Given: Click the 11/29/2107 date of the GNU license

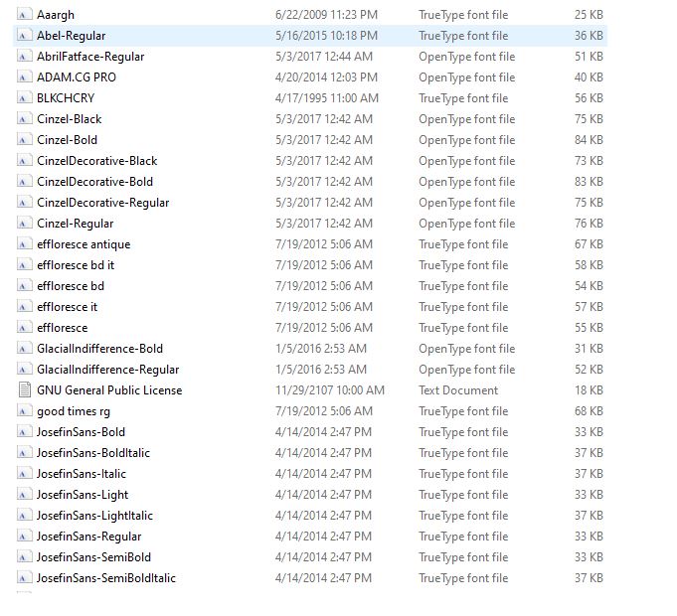Looking at the screenshot, I should click(326, 390).
